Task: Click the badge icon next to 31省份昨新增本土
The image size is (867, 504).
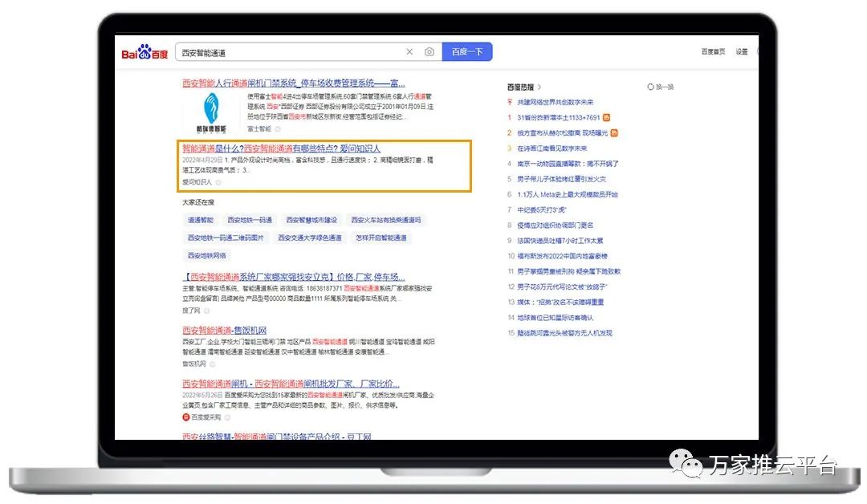Action: [607, 117]
